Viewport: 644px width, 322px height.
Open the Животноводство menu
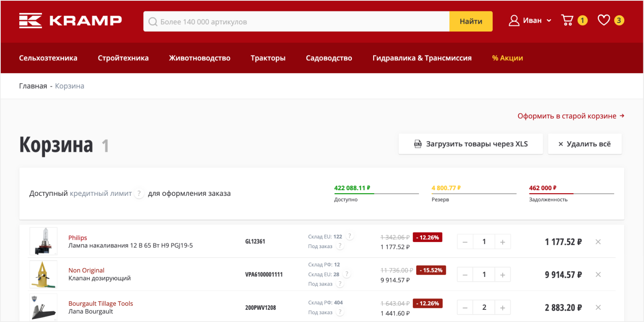(200, 58)
